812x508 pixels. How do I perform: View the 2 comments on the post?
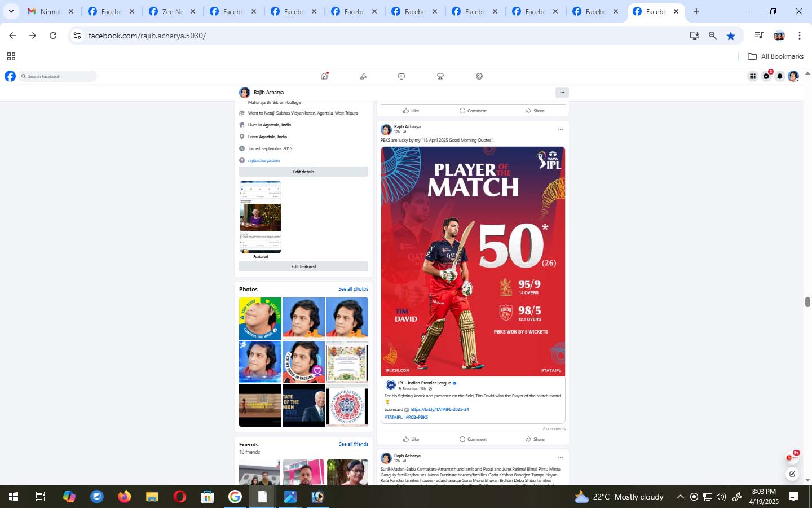pos(554,428)
